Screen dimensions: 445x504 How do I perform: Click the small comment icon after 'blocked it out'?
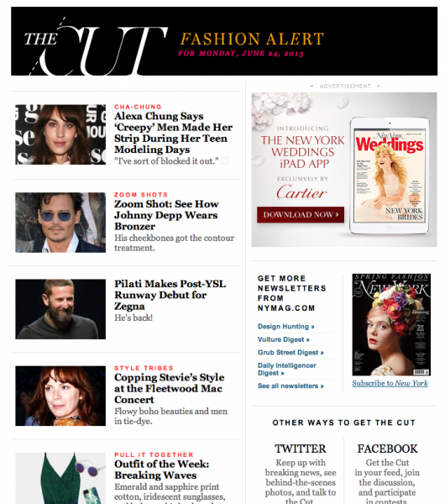(225, 160)
